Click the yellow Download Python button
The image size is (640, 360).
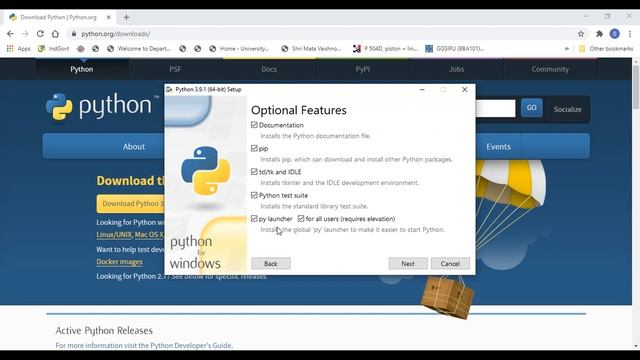point(131,203)
